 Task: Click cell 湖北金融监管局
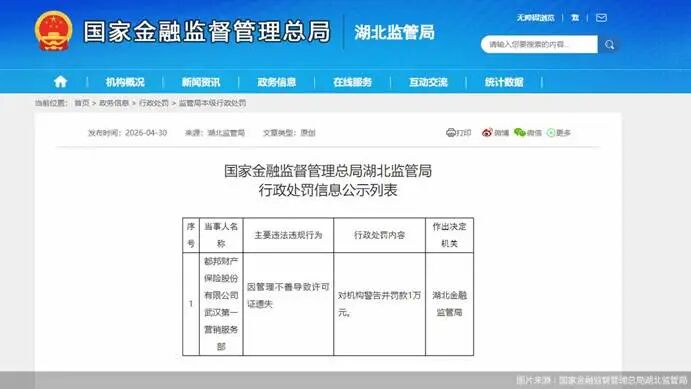(x=449, y=304)
